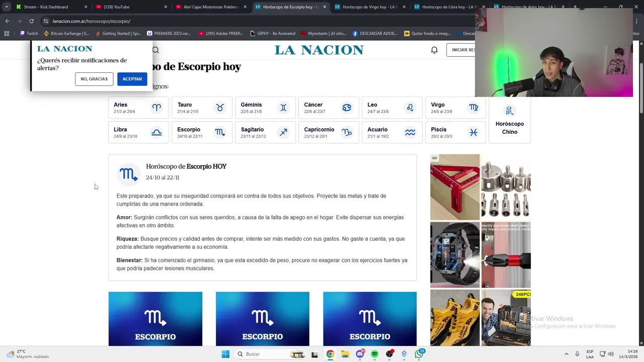Close the Horóscopo de Escorpio tab
The image size is (644, 362).
point(324,7)
